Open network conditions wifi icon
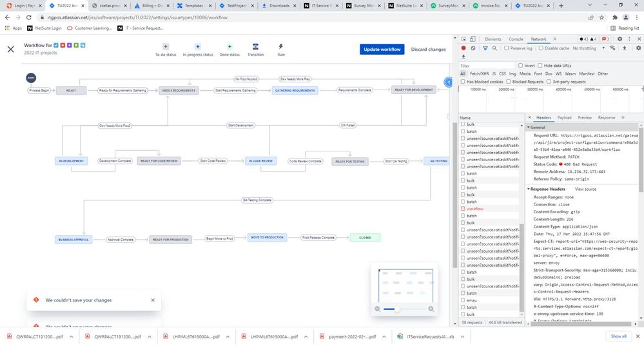The height and width of the screenshot is (346, 644). point(612,48)
